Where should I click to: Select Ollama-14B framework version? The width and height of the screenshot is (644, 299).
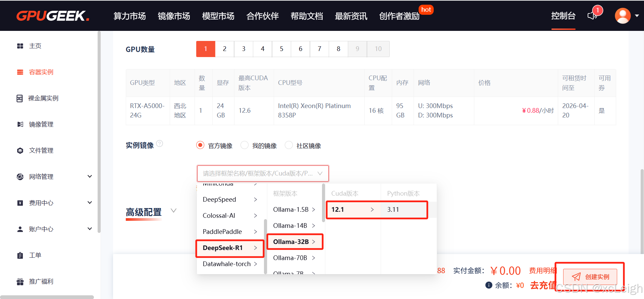click(x=295, y=226)
